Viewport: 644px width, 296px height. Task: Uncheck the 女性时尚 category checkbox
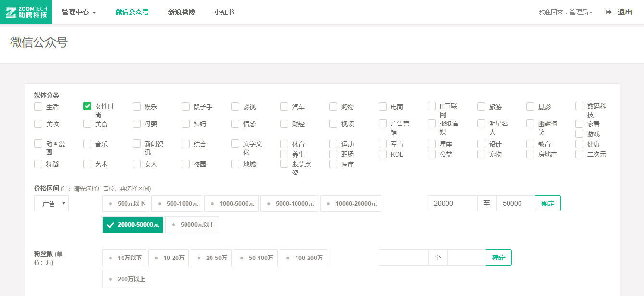point(87,106)
